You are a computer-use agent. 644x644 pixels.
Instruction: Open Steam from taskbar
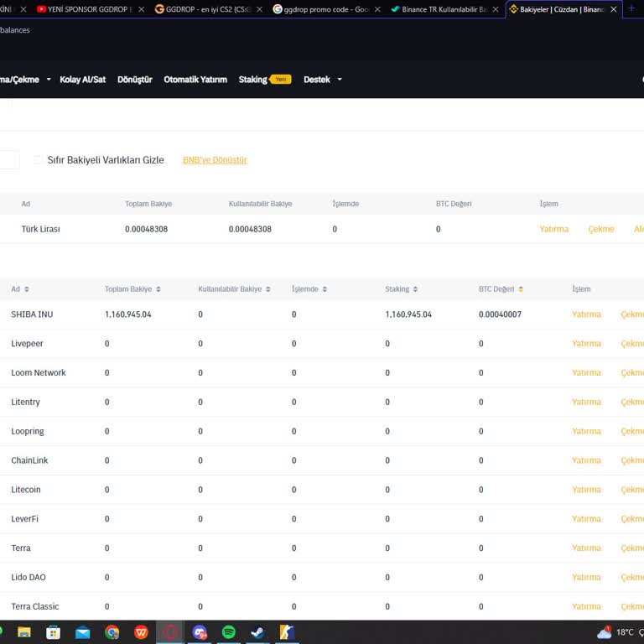pyautogui.click(x=258, y=632)
